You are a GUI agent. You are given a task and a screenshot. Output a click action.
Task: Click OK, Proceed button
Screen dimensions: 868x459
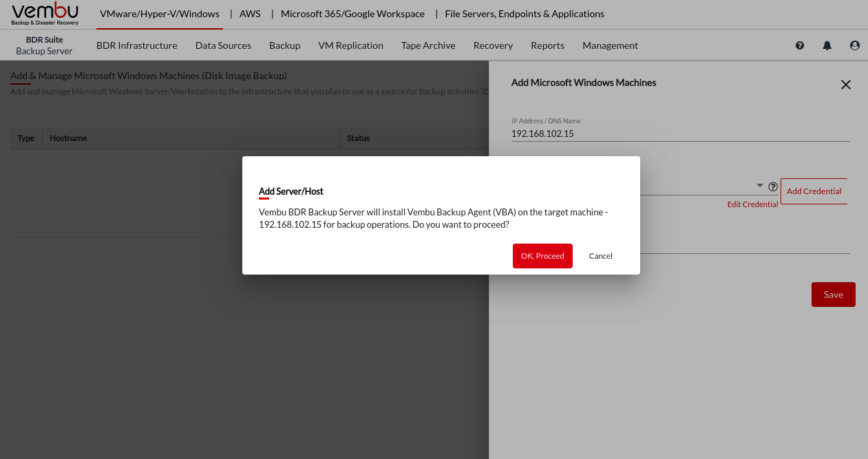click(x=542, y=256)
